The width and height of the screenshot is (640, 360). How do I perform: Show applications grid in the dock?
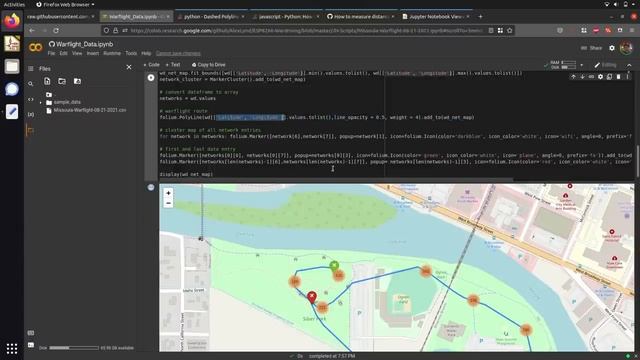(x=12, y=348)
